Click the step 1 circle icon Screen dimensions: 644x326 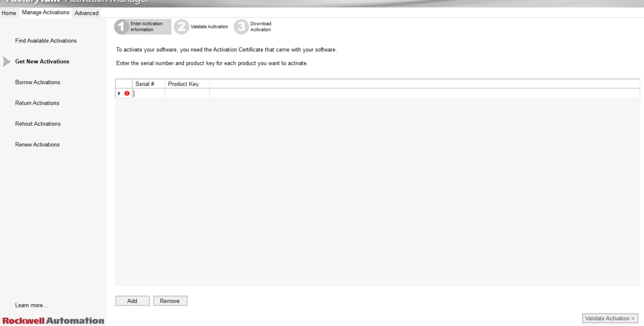[x=121, y=27]
